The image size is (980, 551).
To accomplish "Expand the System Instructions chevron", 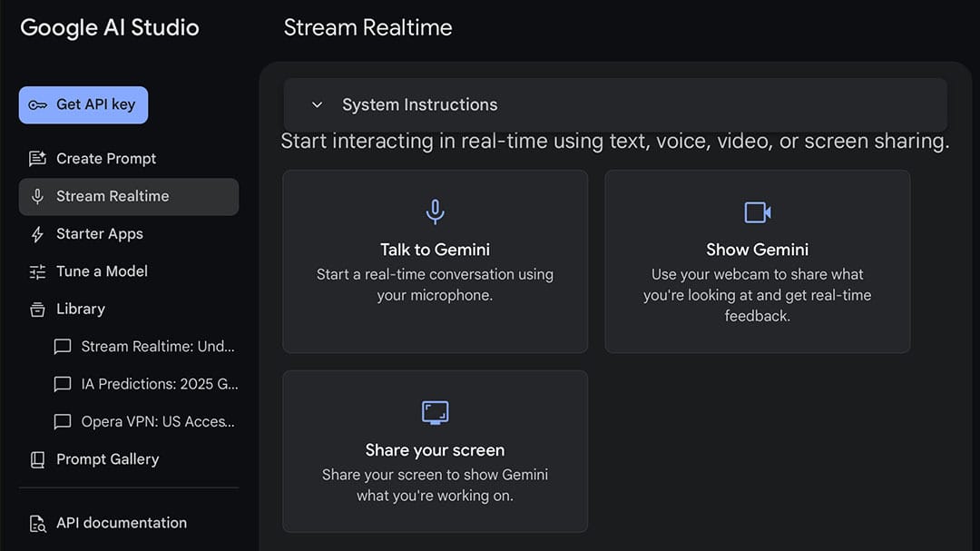I will [x=317, y=105].
